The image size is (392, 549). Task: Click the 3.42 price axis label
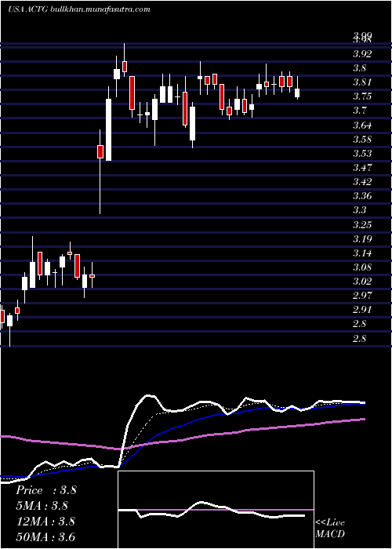click(x=362, y=182)
